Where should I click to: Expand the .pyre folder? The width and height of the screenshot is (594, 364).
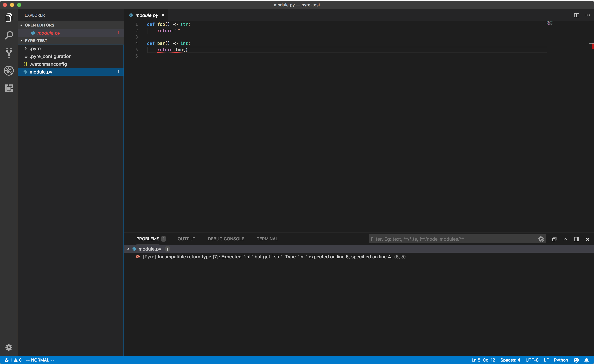click(x=26, y=48)
